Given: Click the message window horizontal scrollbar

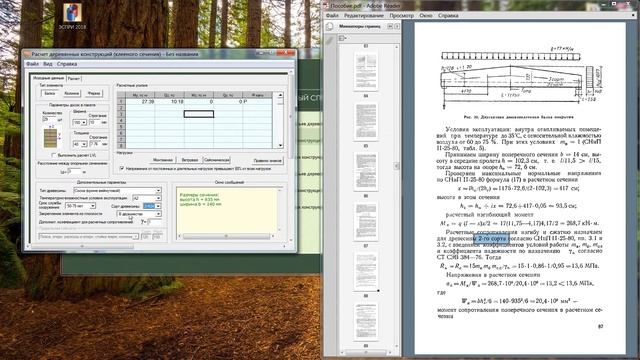Looking at the screenshot, I should [227, 236].
